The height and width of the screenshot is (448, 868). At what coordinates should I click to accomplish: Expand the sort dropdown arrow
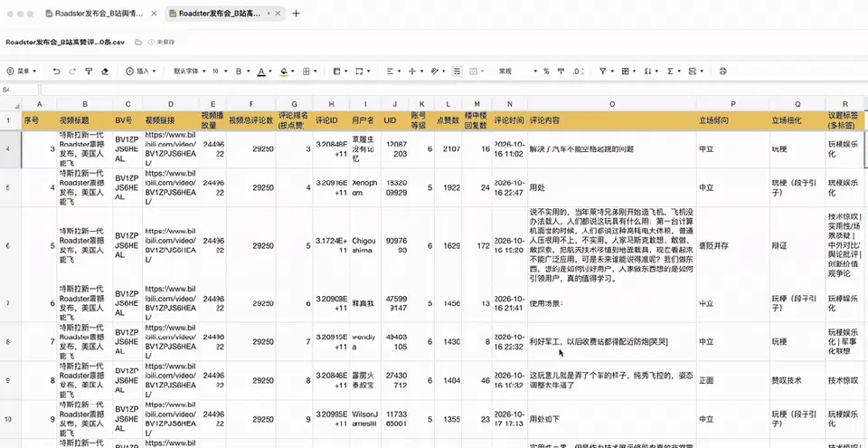pos(656,71)
